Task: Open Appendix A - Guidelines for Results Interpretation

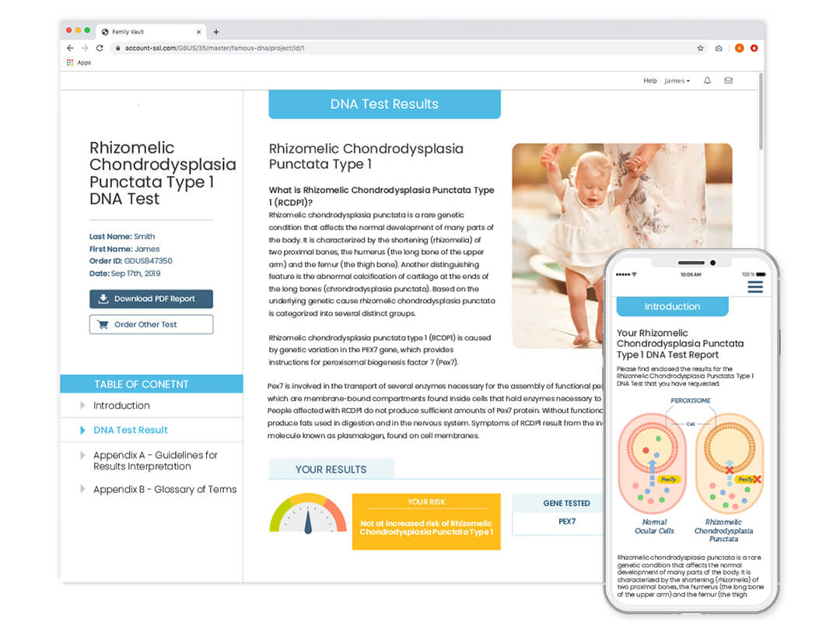Action: 156,460
